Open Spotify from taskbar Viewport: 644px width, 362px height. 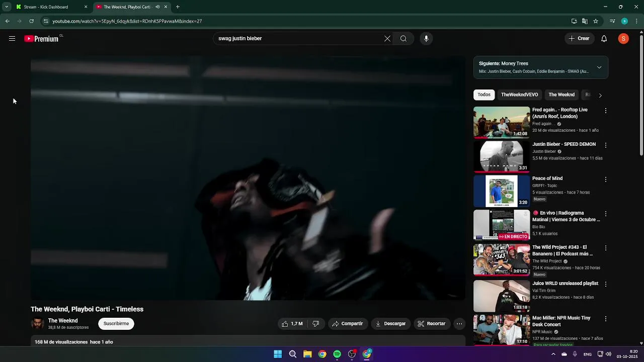point(337,354)
